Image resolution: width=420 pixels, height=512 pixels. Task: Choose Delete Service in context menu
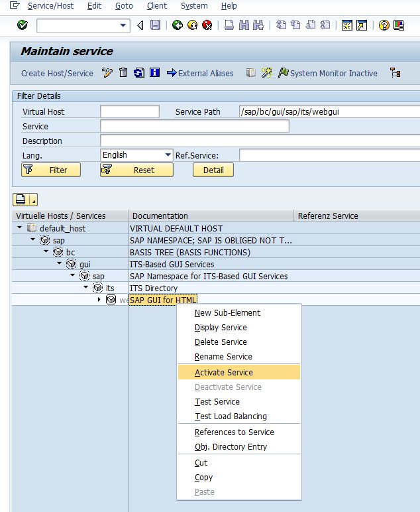[239, 342]
